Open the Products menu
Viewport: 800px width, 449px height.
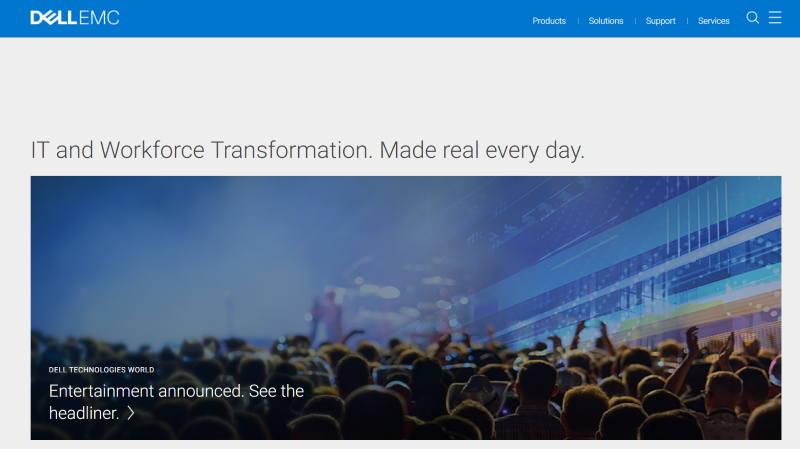tap(549, 21)
